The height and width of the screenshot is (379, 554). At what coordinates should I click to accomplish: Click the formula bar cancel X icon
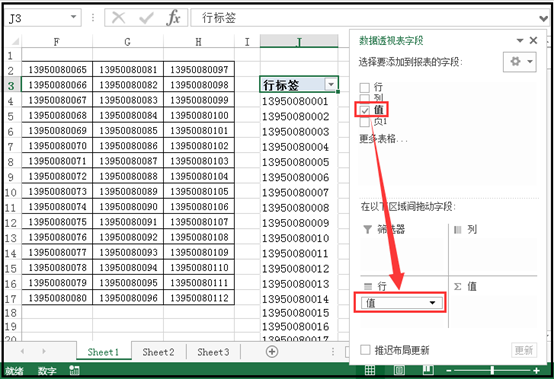pos(118,17)
